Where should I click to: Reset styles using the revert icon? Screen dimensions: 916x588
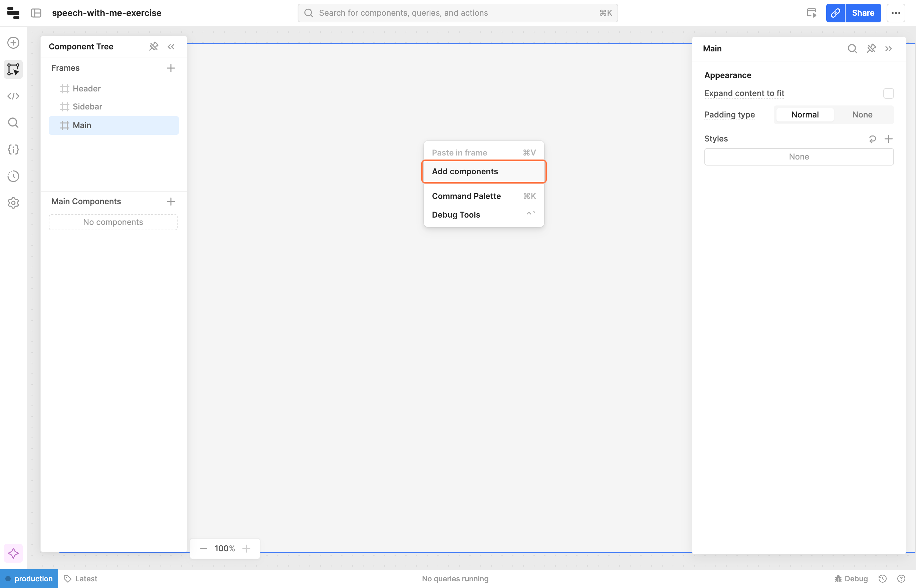tap(872, 139)
